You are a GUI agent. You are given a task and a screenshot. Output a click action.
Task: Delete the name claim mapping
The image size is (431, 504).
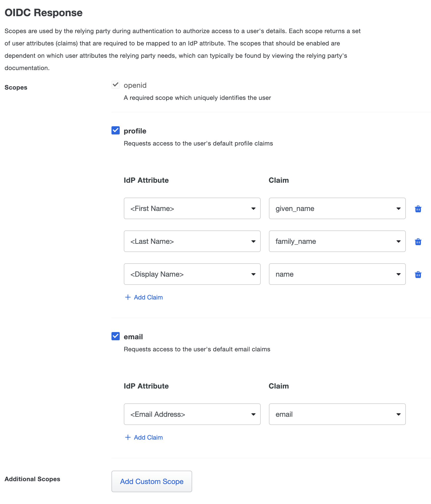pyautogui.click(x=418, y=274)
